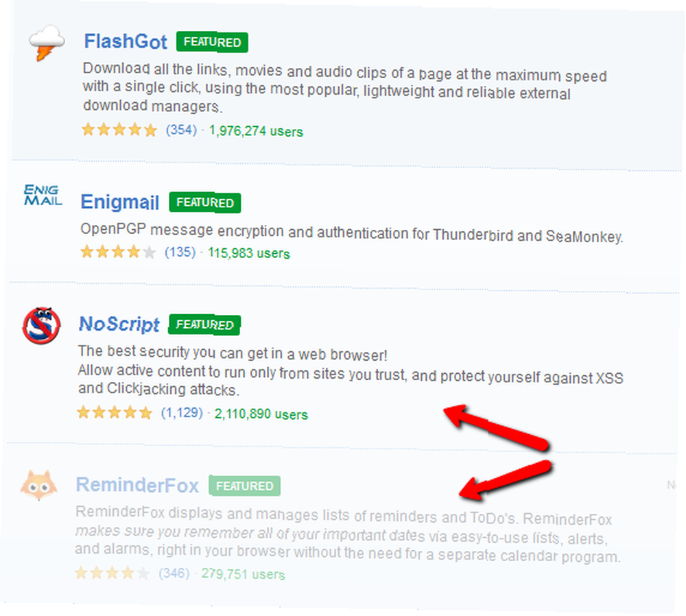This screenshot has height=616, width=686.
Task: Select the ReminderFox fox icon
Action: pos(39,485)
